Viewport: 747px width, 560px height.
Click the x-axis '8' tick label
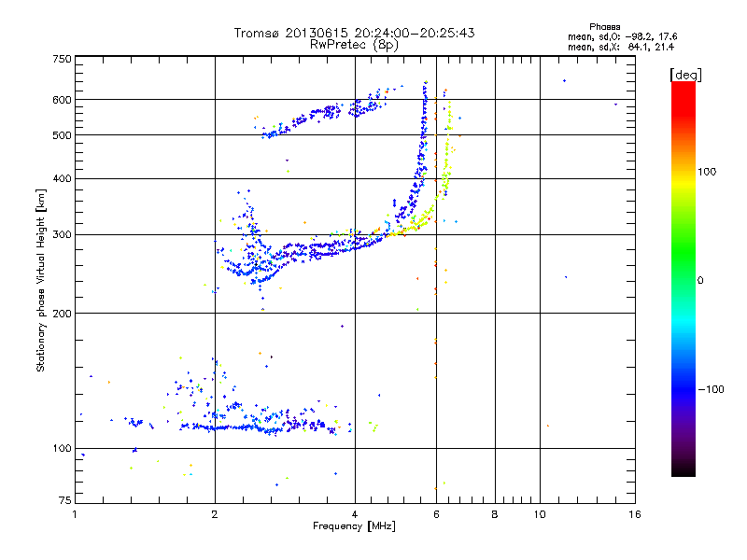[495, 514]
